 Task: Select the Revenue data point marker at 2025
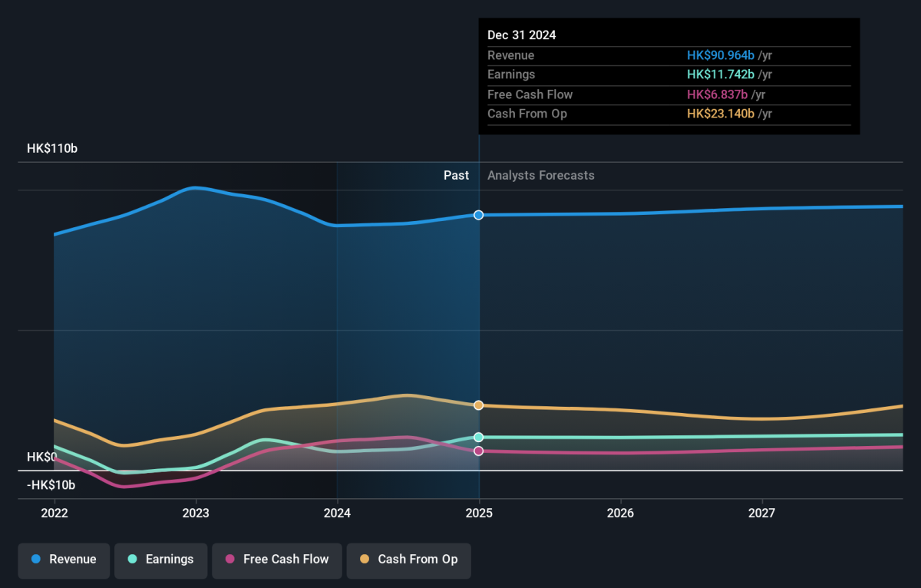click(479, 215)
